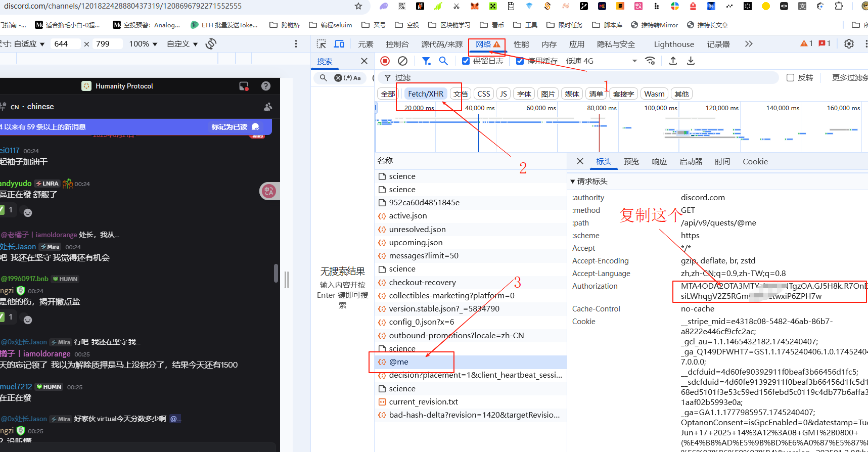
Task: Select the active.json request
Action: coord(470,216)
